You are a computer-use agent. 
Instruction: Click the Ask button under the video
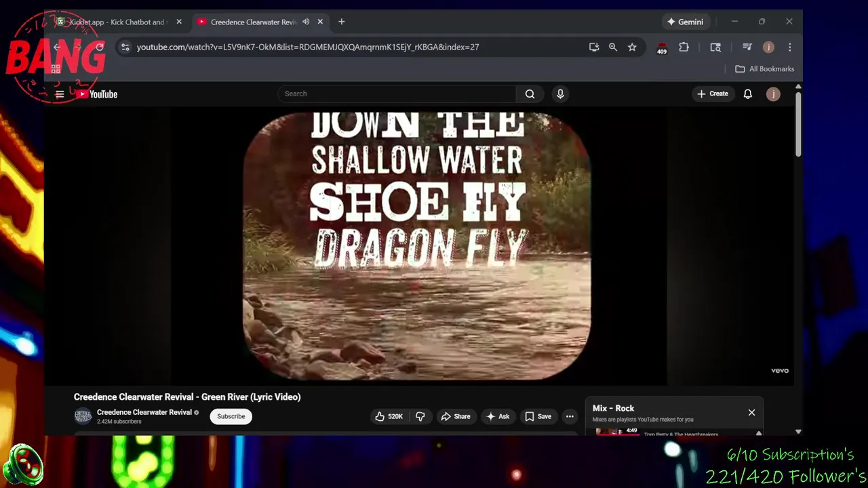coord(498,416)
